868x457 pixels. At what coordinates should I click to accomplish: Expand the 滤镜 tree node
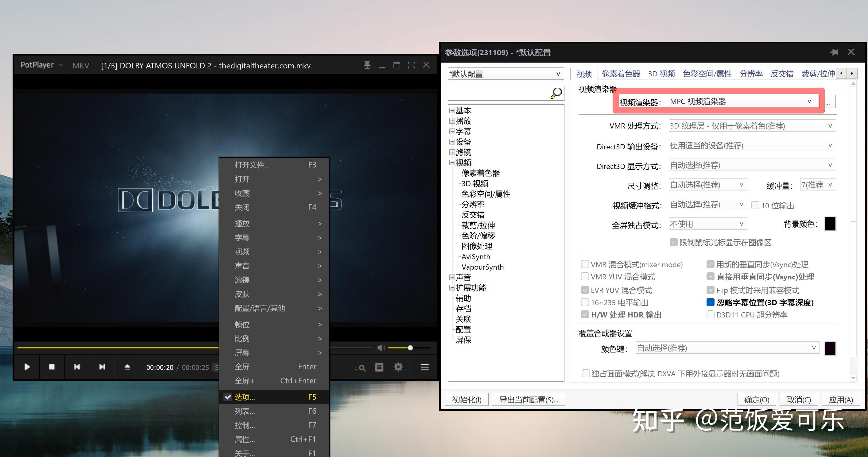pyautogui.click(x=452, y=152)
